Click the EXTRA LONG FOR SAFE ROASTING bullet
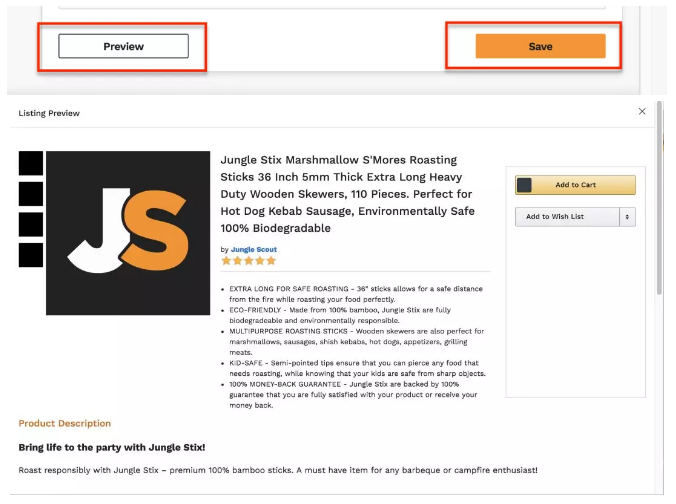Screen dimensions: 676x504 coord(356,294)
